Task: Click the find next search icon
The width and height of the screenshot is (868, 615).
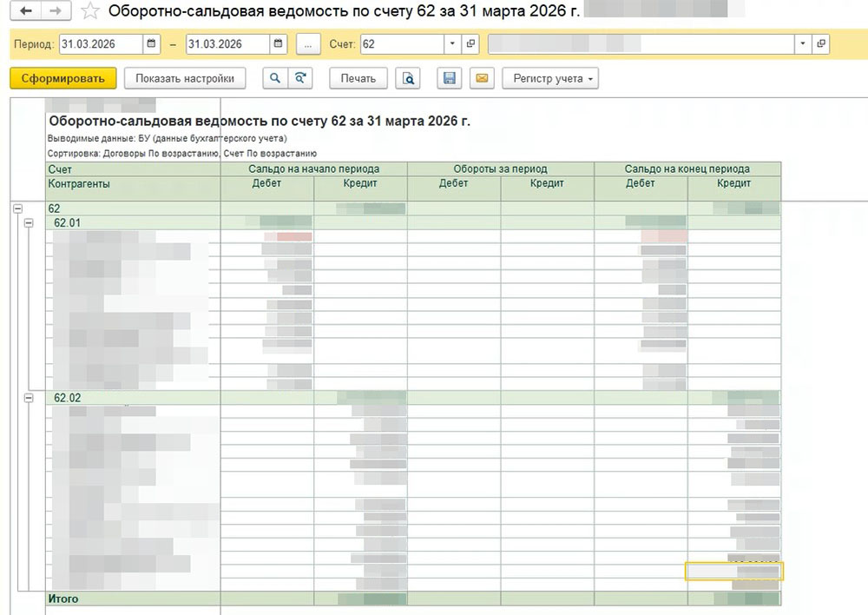Action: click(x=299, y=78)
